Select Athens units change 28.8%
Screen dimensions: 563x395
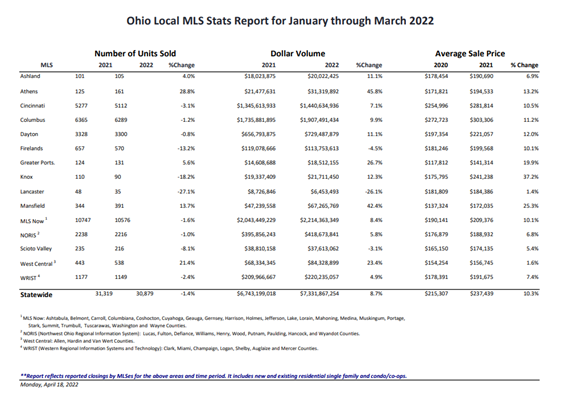187,92
